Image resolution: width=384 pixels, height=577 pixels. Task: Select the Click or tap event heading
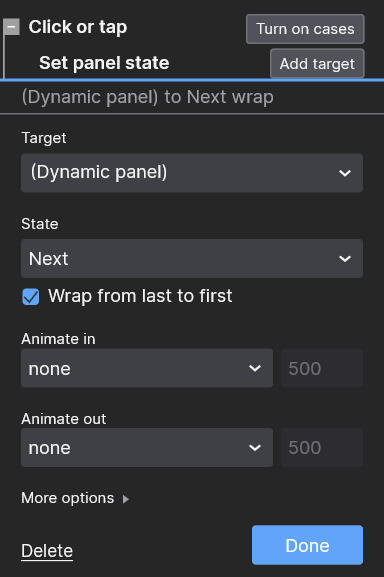pos(78,27)
